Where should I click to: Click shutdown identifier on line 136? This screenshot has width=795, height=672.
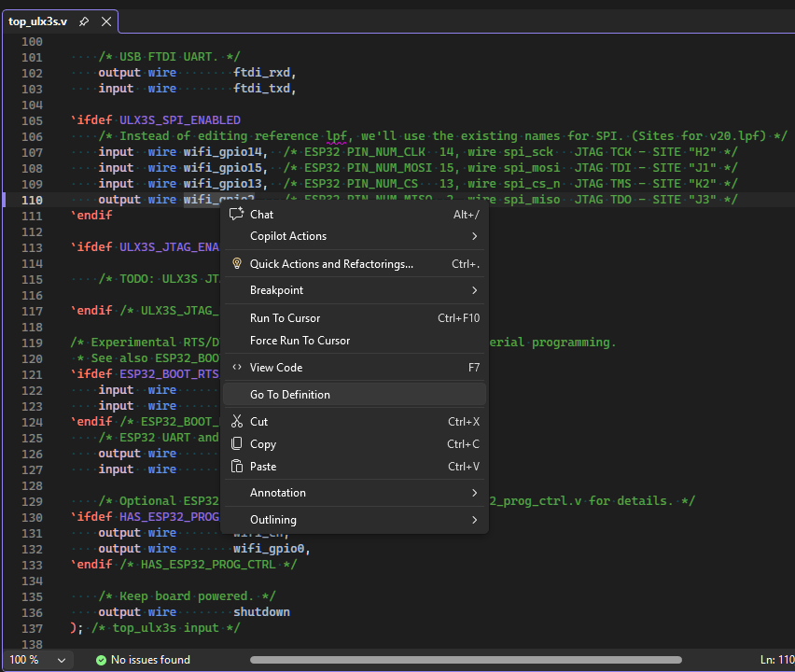261,611
